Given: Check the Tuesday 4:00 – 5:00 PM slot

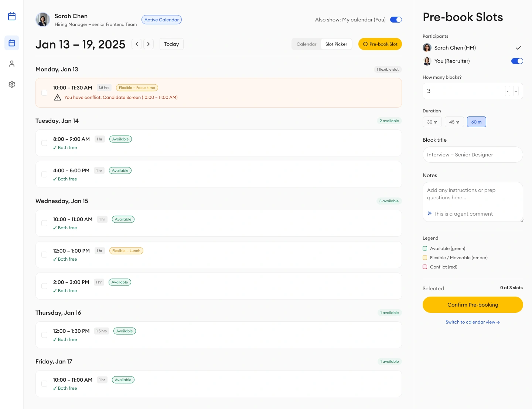Looking at the screenshot, I should click(44, 174).
